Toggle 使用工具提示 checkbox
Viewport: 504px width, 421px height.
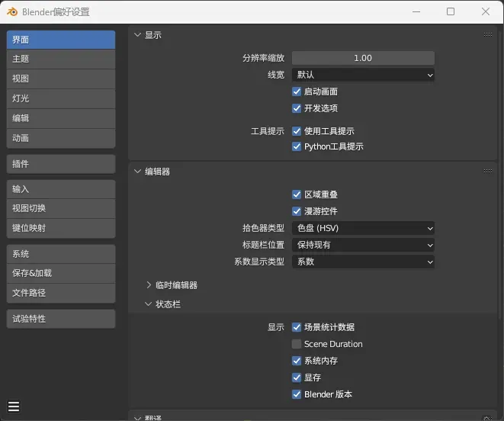pyautogui.click(x=297, y=131)
